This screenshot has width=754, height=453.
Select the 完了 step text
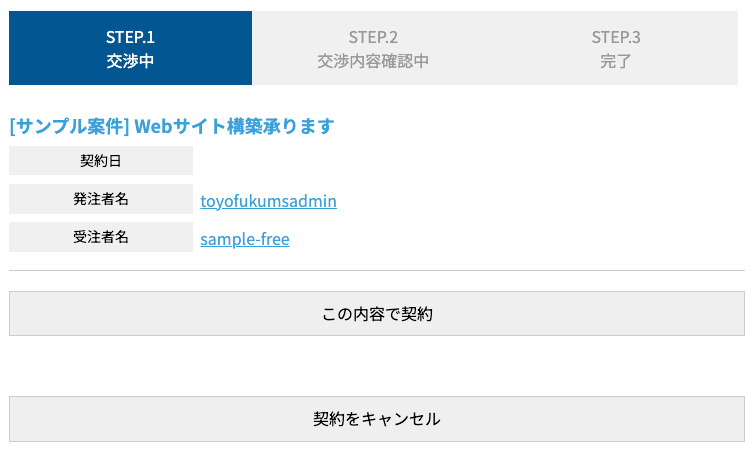(616, 60)
